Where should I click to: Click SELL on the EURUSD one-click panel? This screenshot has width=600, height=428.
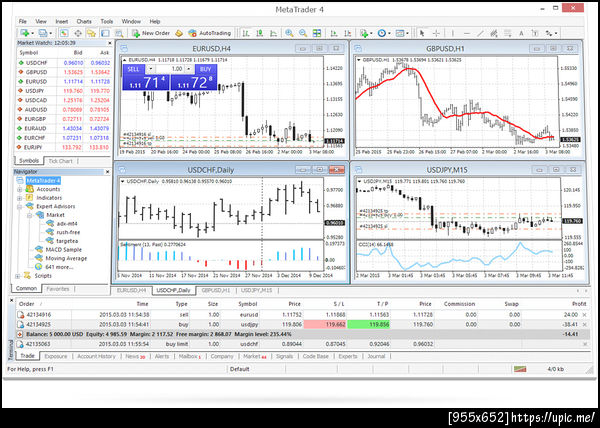pyautogui.click(x=134, y=69)
